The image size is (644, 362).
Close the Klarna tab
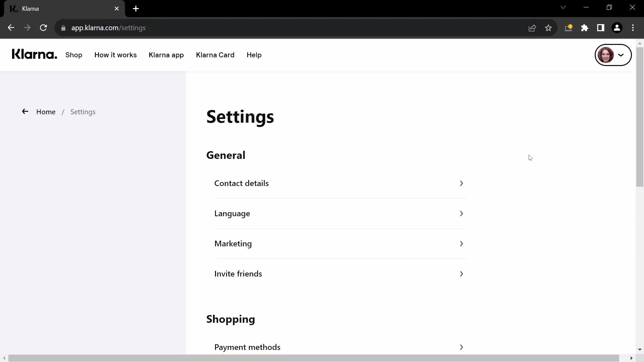tap(117, 9)
